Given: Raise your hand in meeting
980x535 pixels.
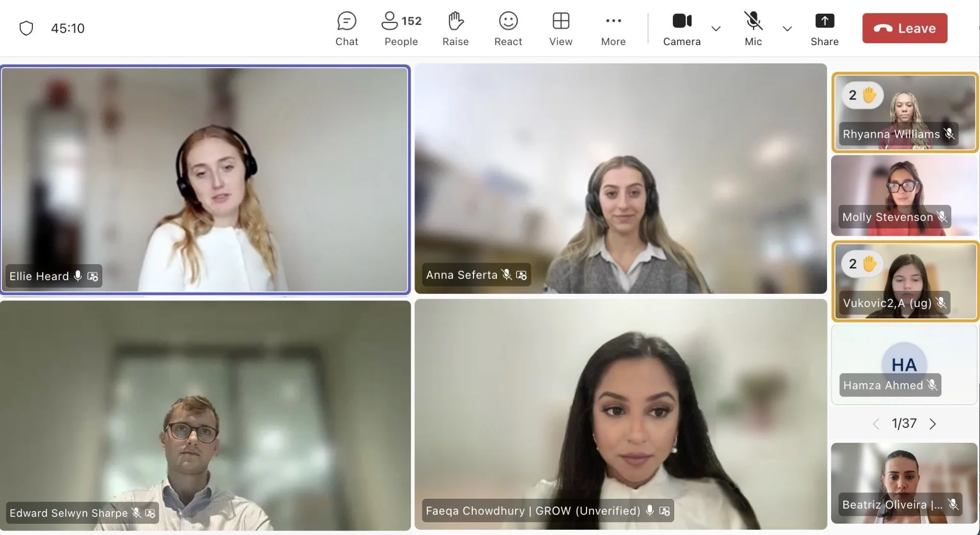Looking at the screenshot, I should [455, 29].
